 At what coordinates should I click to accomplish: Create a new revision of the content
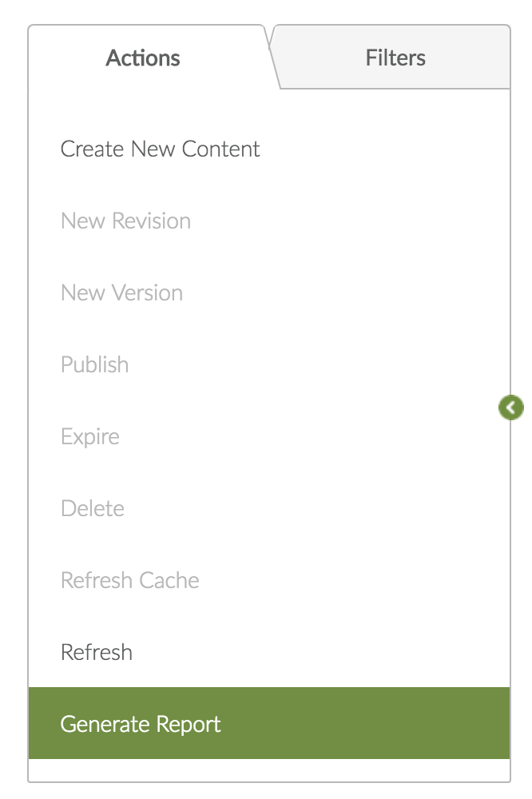[x=125, y=221]
